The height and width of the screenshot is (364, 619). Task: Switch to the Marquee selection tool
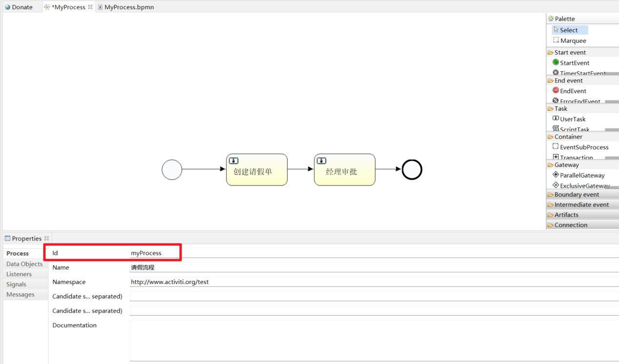pyautogui.click(x=571, y=40)
